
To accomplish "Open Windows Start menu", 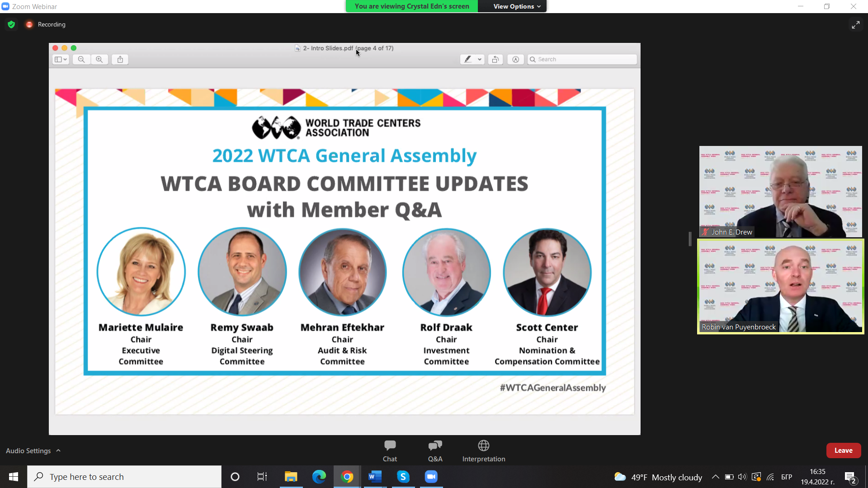I will pyautogui.click(x=14, y=477).
